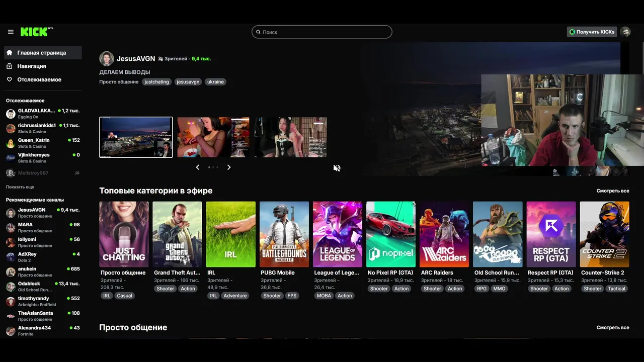Click the Tactical tag under Counter-Strike 2

point(616,289)
